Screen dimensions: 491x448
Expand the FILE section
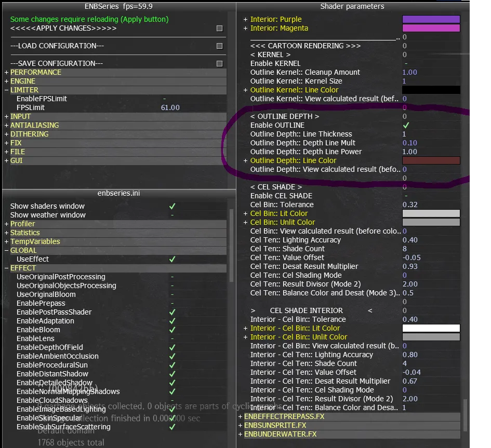click(x=6, y=152)
